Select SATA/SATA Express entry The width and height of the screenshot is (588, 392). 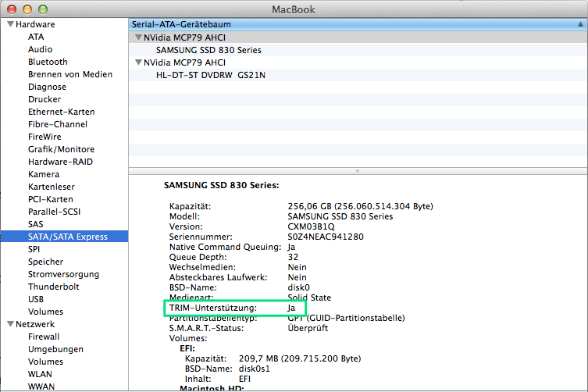(x=65, y=237)
